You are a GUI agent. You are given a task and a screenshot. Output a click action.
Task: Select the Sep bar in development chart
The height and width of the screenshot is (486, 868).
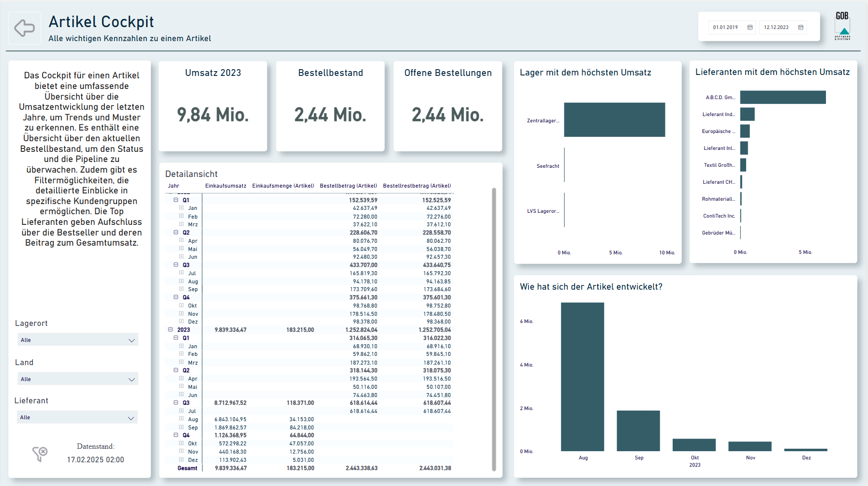click(638, 431)
